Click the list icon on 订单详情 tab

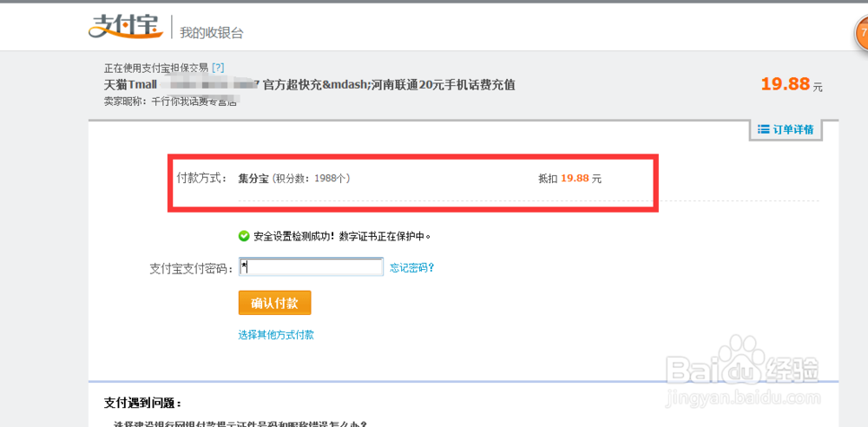click(x=763, y=129)
